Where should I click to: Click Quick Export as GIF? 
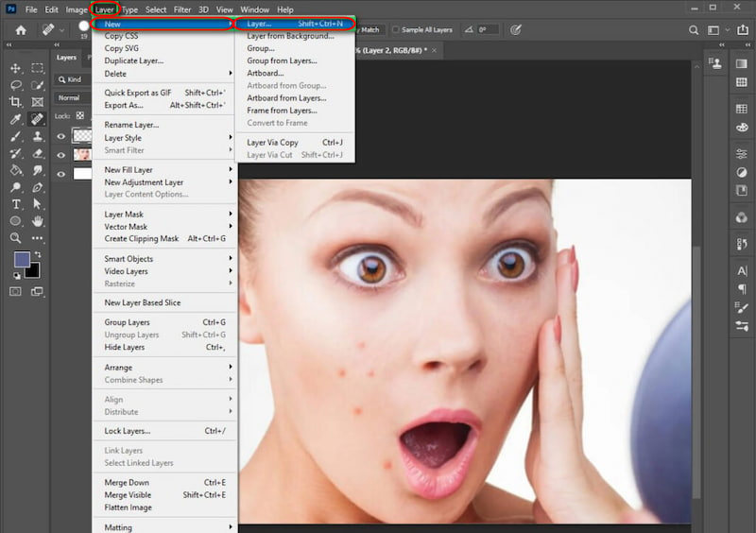click(164, 93)
